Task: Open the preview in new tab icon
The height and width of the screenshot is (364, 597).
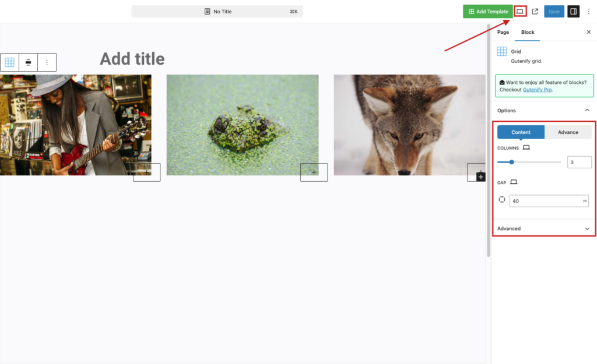Action: (535, 12)
